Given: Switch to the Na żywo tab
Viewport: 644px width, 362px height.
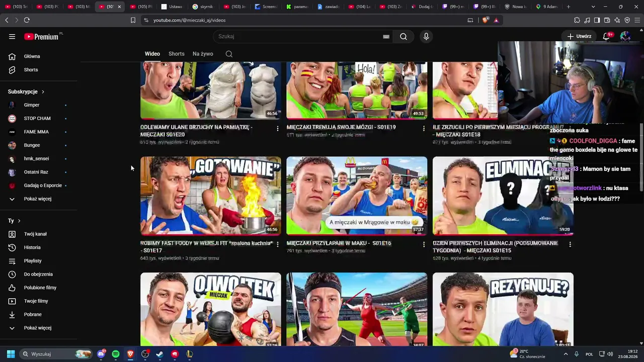Looking at the screenshot, I should pyautogui.click(x=203, y=54).
